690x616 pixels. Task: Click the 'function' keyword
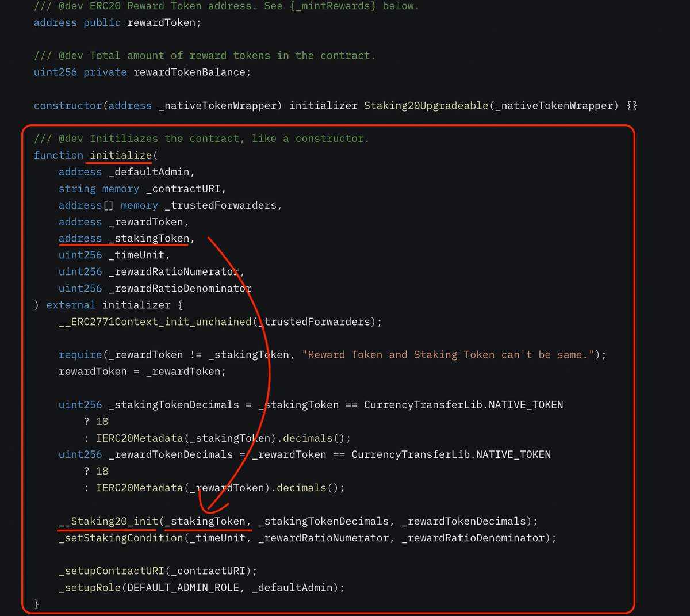(59, 155)
